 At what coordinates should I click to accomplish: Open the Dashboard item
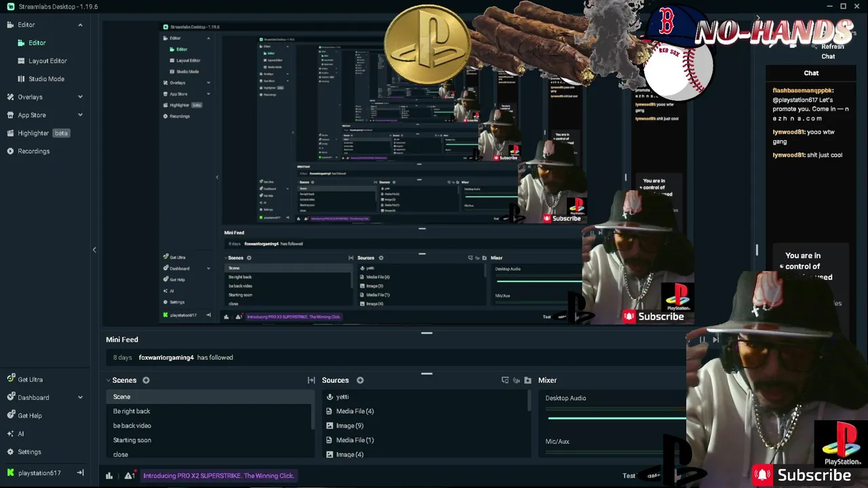tap(33, 397)
